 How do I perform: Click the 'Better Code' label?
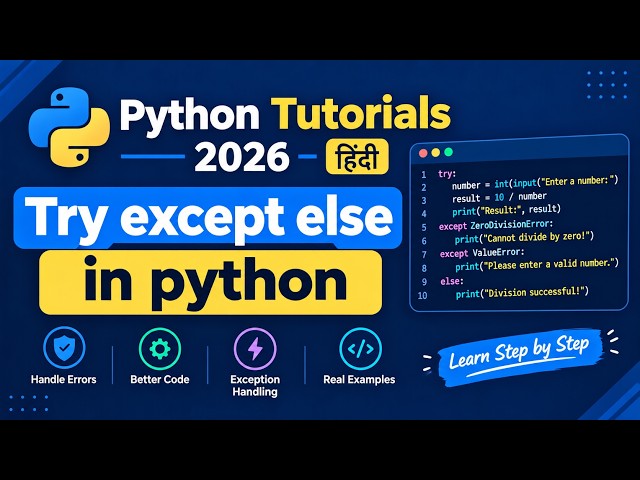(160, 380)
